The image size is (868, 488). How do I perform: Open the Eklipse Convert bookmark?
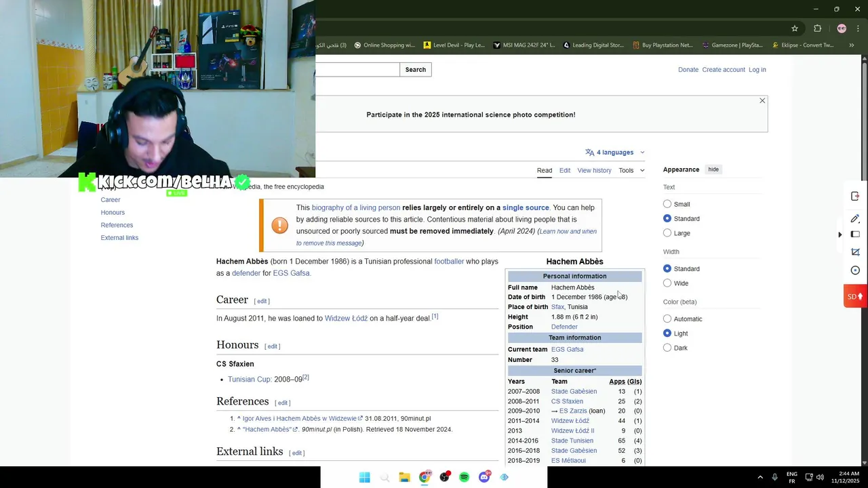click(x=802, y=45)
